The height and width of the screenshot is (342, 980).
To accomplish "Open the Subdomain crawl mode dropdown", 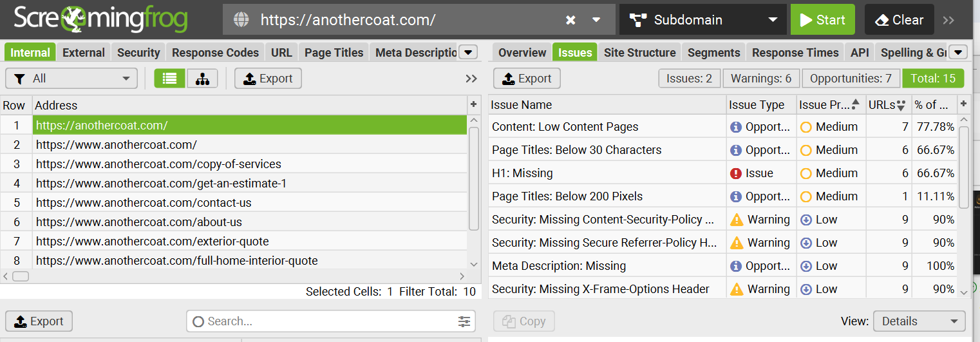I will (x=703, y=20).
